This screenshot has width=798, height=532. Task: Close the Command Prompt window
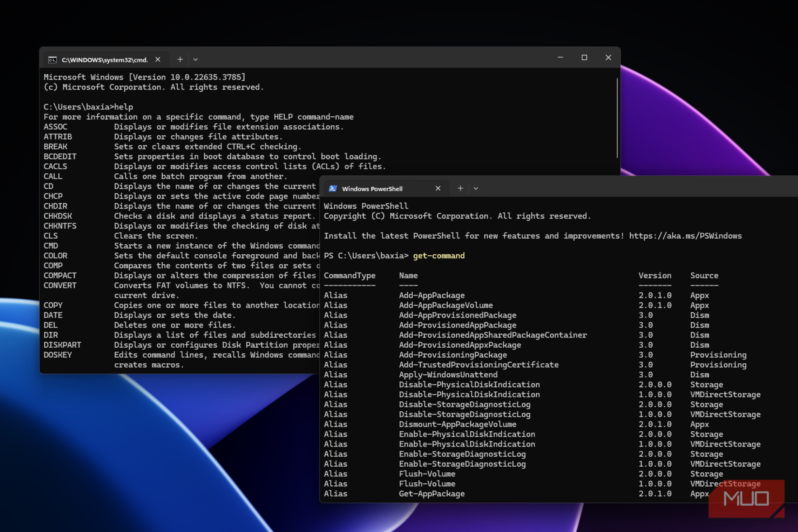[608, 57]
